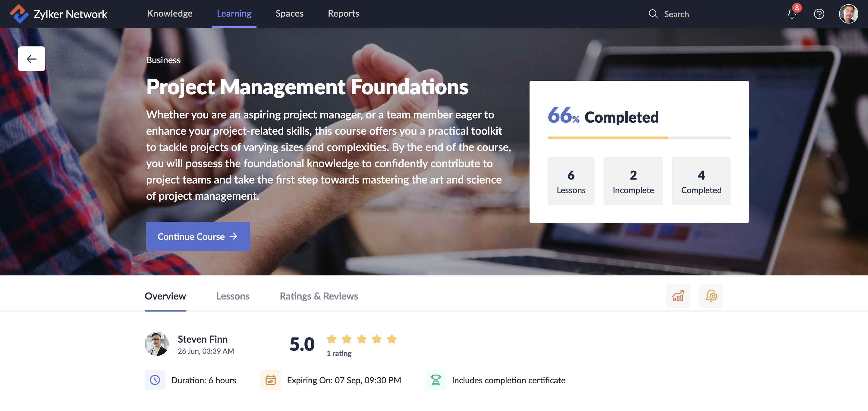The image size is (868, 411).
Task: Open the help question mark icon
Action: click(819, 14)
